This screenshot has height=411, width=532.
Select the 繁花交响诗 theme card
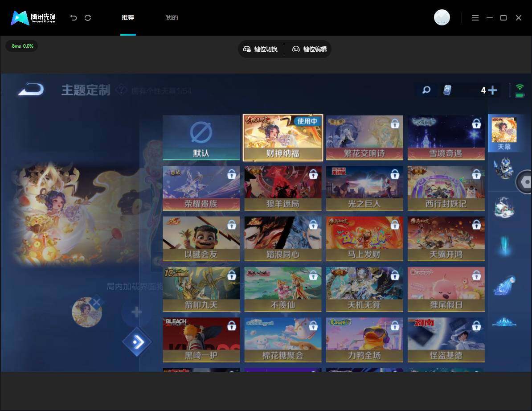click(x=364, y=137)
